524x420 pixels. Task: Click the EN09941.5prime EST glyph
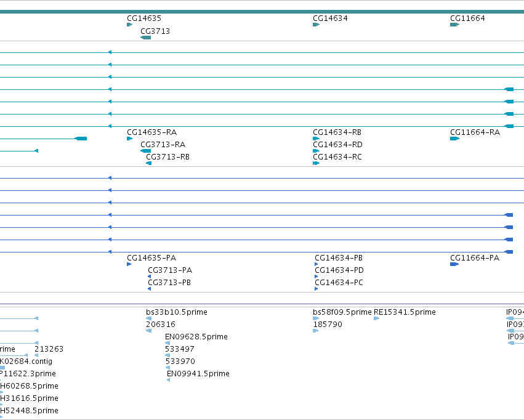click(169, 380)
